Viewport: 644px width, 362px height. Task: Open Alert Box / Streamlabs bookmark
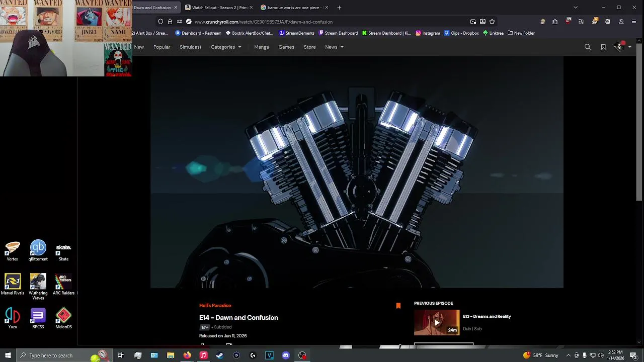tap(150, 33)
